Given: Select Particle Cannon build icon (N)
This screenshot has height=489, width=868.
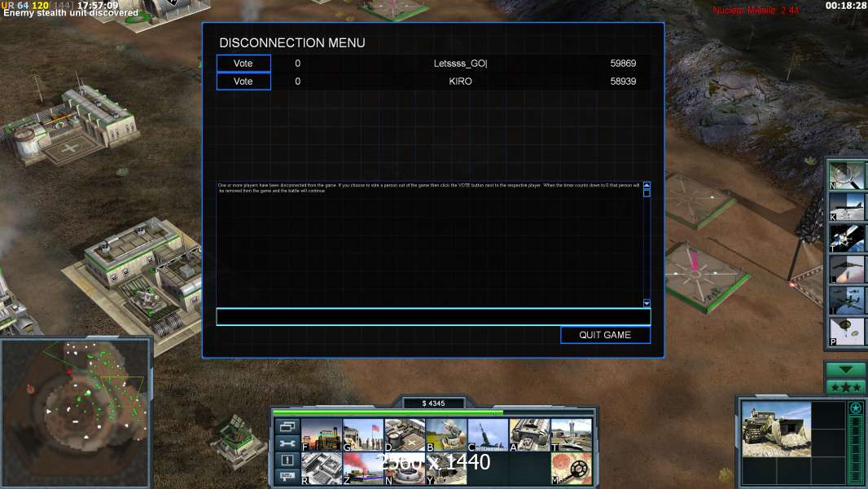Looking at the screenshot, I should pyautogui.click(x=405, y=469).
